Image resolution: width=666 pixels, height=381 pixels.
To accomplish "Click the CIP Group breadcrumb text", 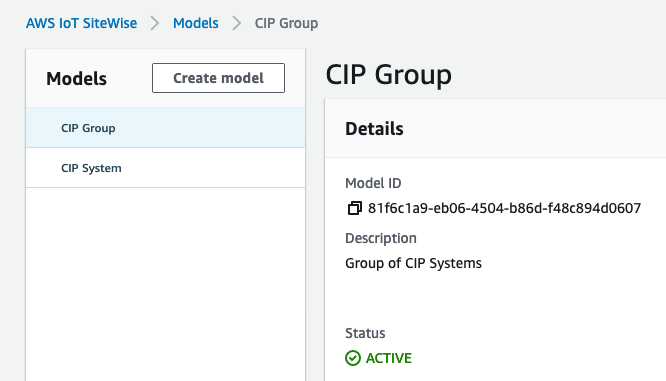I will pyautogui.click(x=286, y=23).
